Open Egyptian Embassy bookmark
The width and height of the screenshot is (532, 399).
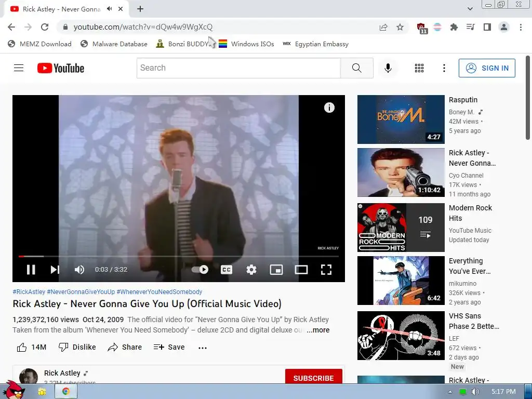pyautogui.click(x=315, y=44)
